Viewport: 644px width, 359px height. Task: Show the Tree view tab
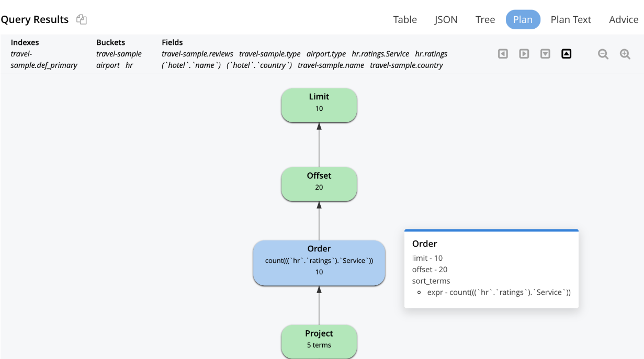pos(485,20)
